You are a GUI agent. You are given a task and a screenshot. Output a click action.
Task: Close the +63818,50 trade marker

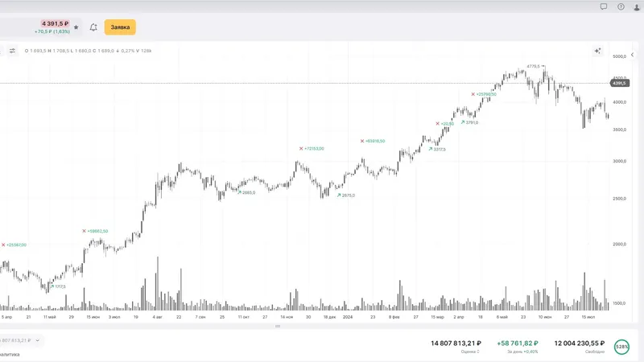pyautogui.click(x=361, y=141)
